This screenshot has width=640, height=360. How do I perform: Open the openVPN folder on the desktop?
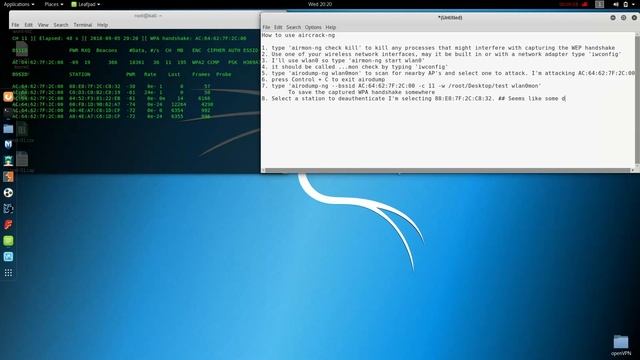coord(621,345)
